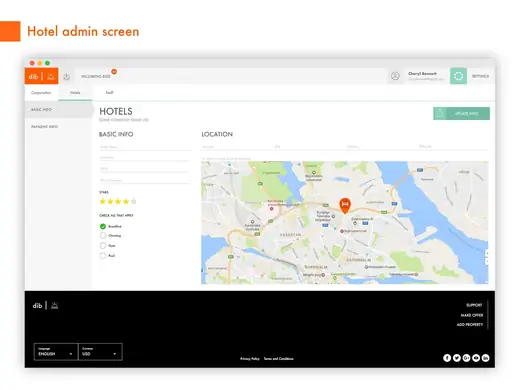Click the white dib logo in footer
Screen dimensions: 520x390
point(45,305)
